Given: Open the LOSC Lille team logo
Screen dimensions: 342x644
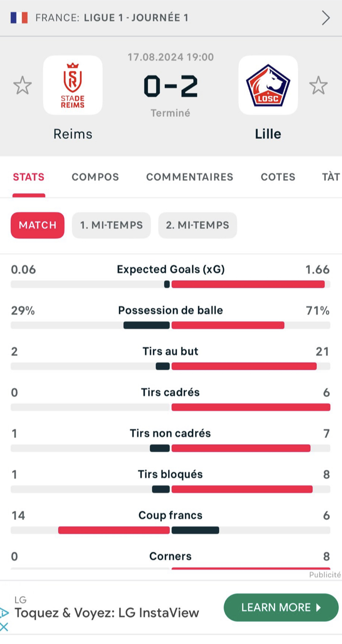Looking at the screenshot, I should [x=268, y=85].
